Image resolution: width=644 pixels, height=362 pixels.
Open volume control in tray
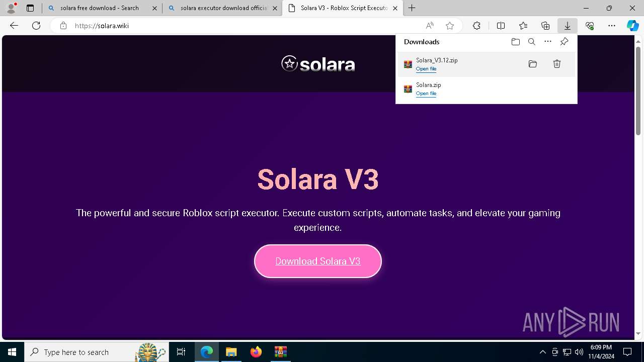tap(579, 352)
